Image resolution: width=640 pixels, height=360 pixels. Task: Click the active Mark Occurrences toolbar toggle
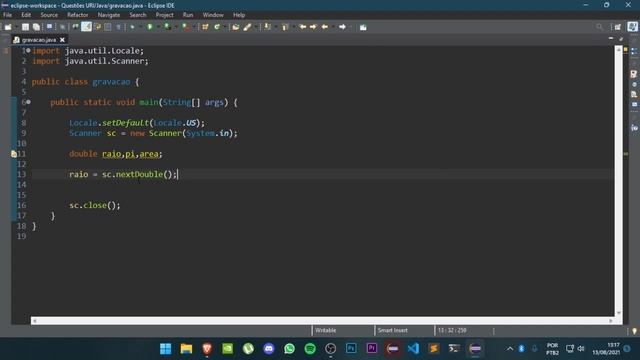click(87, 27)
